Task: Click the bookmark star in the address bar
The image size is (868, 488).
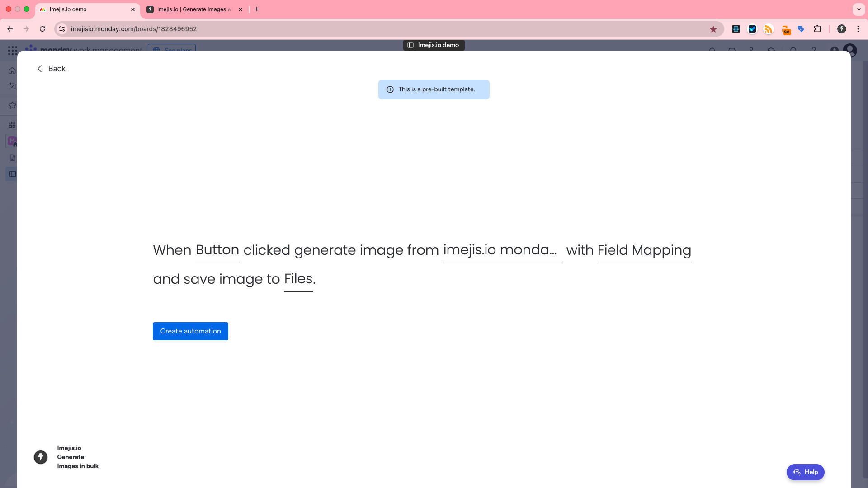Action: click(x=713, y=29)
